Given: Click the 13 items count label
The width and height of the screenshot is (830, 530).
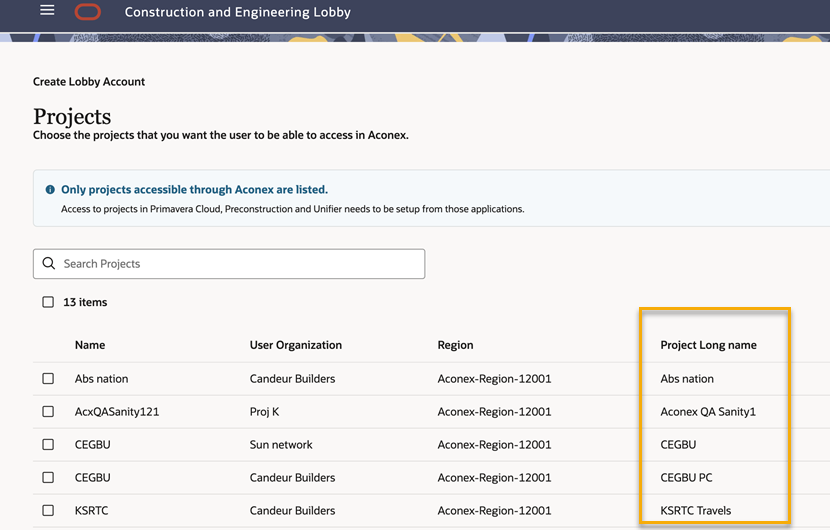Looking at the screenshot, I should (x=85, y=302).
